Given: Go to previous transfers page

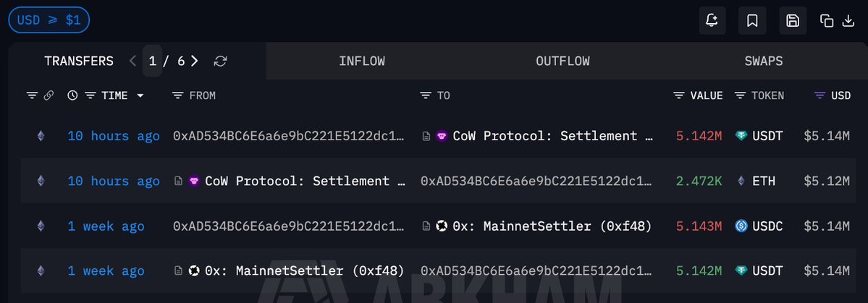Looking at the screenshot, I should click(132, 61).
